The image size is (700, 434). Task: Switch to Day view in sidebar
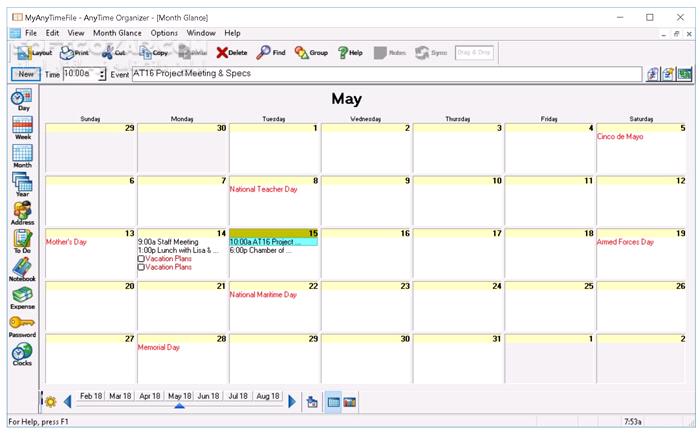(22, 99)
